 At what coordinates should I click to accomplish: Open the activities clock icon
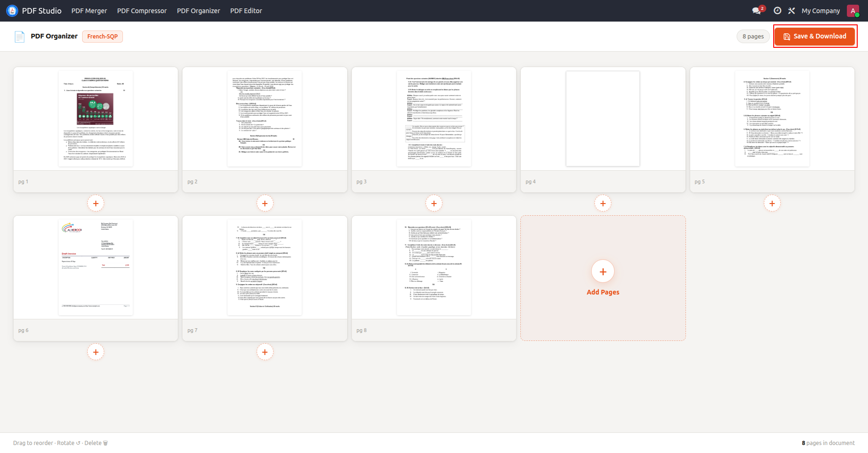click(x=777, y=10)
